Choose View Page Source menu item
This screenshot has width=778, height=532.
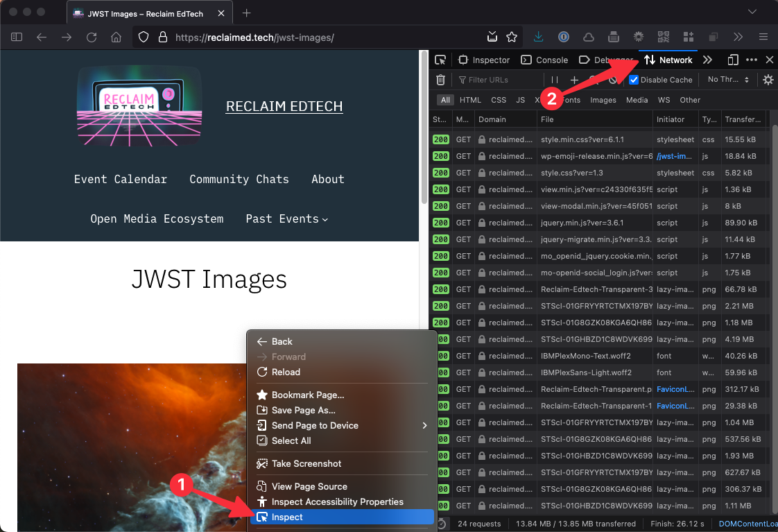pyautogui.click(x=343, y=486)
